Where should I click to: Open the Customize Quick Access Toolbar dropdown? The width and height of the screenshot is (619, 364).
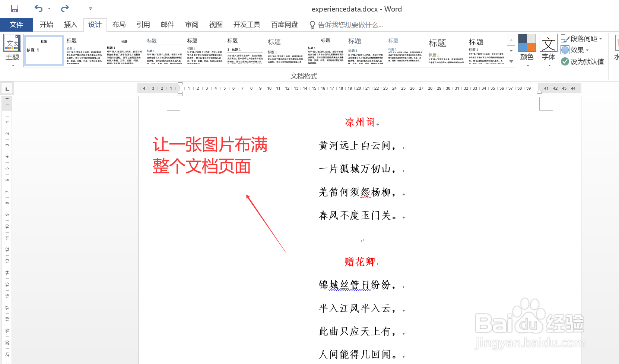[x=90, y=8]
